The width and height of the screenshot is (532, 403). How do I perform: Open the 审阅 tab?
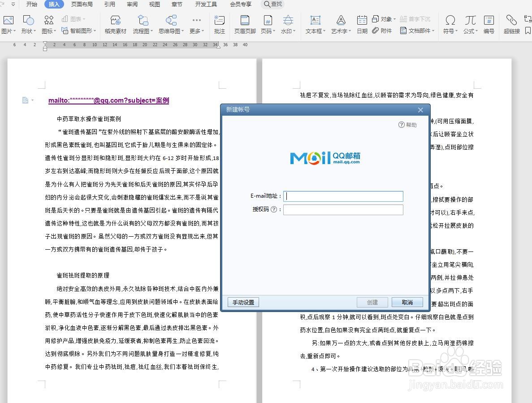click(132, 4)
